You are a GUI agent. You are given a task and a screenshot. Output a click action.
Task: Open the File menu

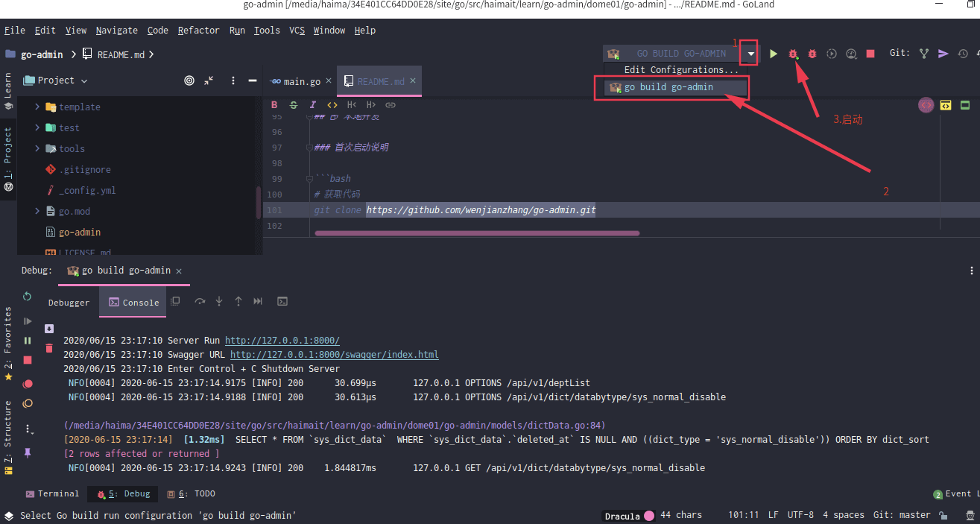(x=15, y=31)
